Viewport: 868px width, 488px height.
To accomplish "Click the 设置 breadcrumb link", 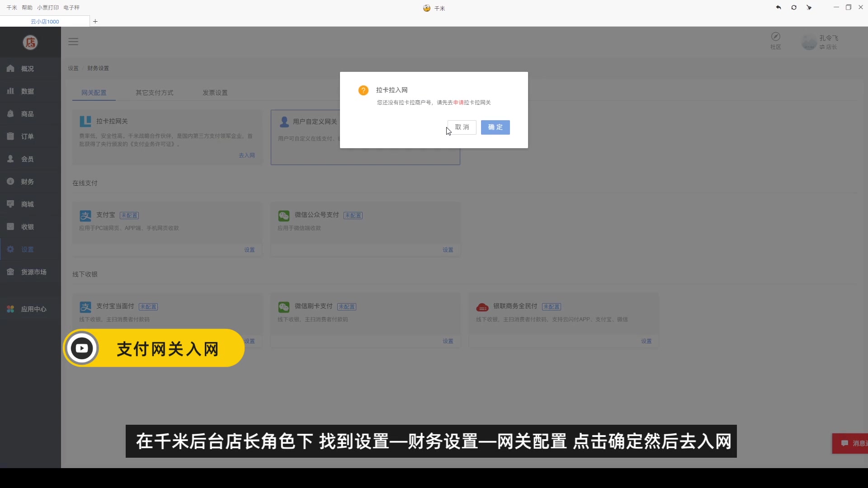I will pos(73,68).
